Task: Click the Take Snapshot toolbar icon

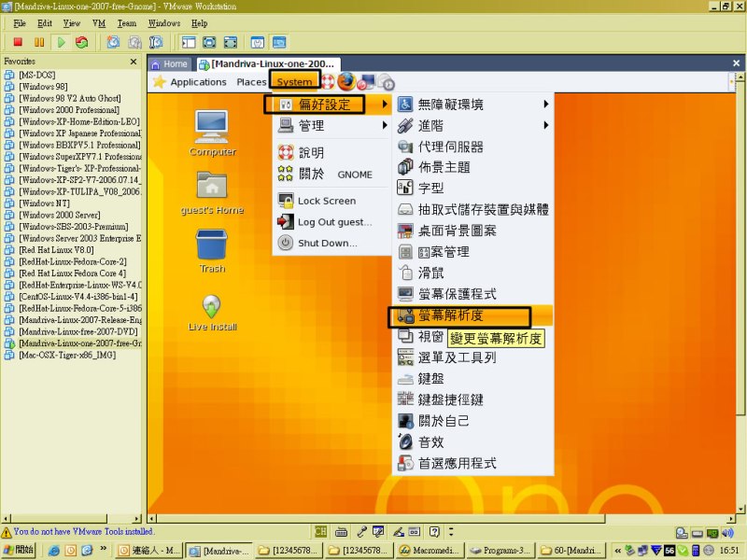Action: 113,42
